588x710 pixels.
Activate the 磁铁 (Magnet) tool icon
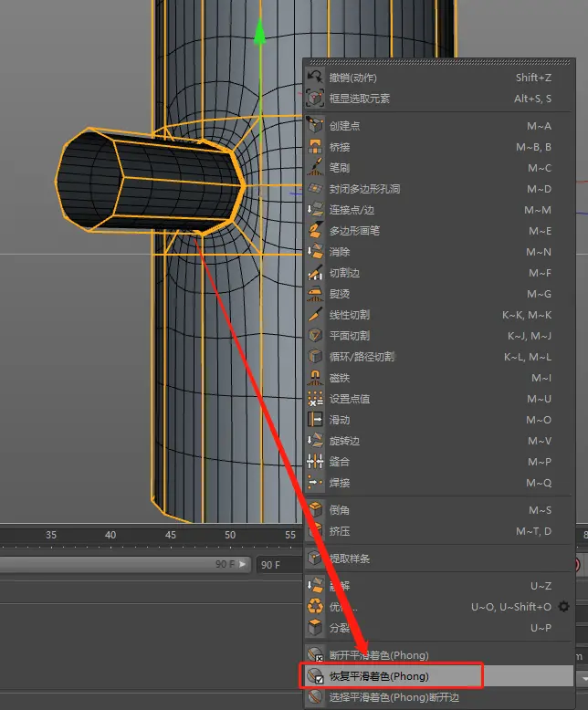(x=315, y=378)
